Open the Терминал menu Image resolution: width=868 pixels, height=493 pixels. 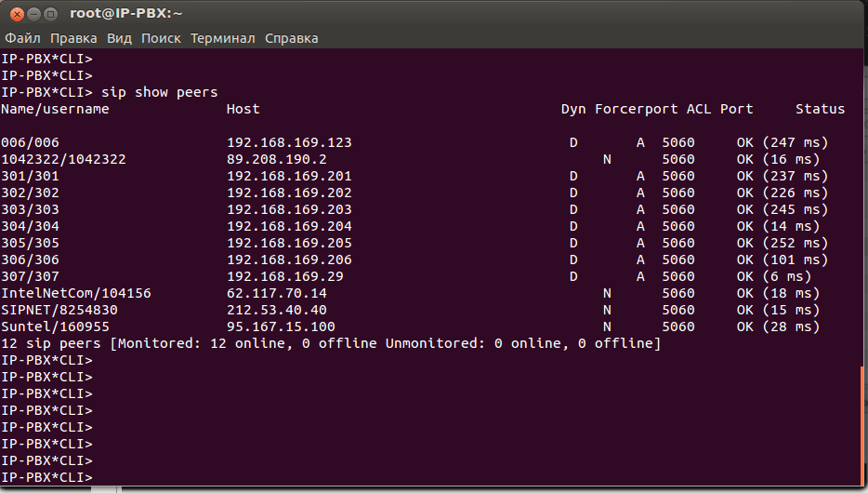pos(222,38)
